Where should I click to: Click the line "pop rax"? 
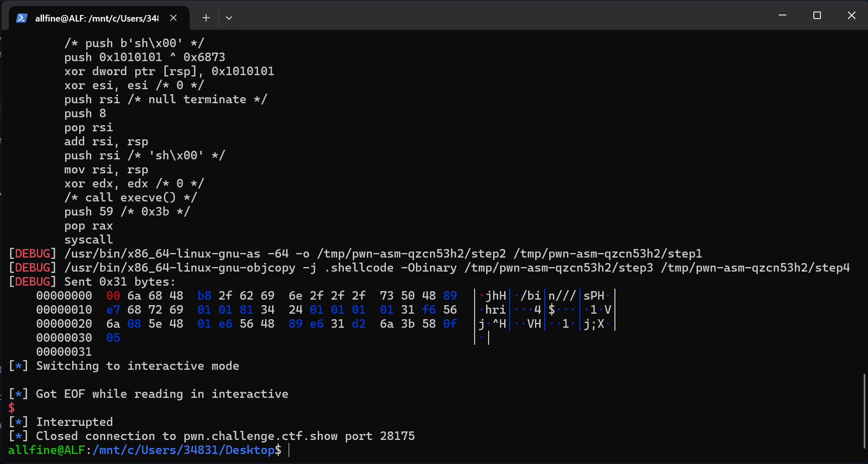tap(89, 225)
